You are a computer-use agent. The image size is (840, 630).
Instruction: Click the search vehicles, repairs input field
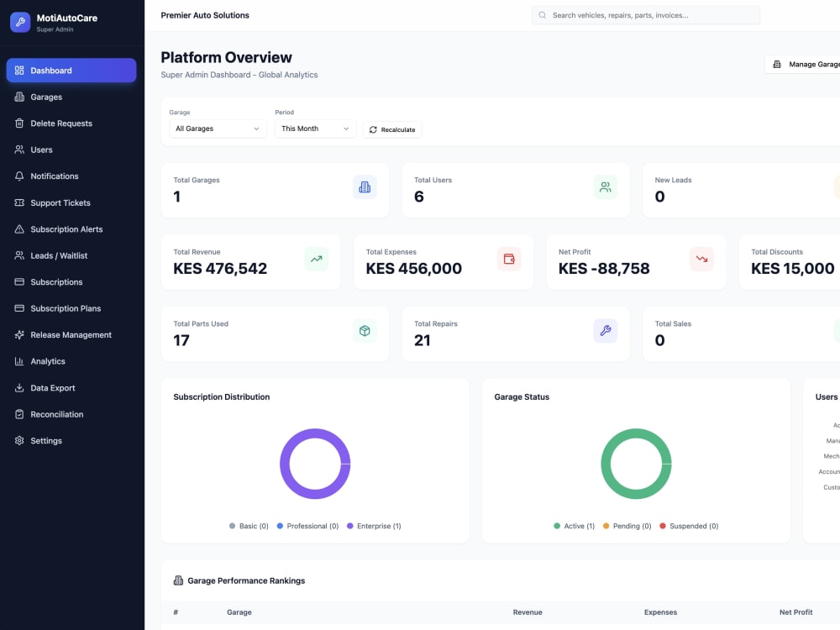point(646,15)
